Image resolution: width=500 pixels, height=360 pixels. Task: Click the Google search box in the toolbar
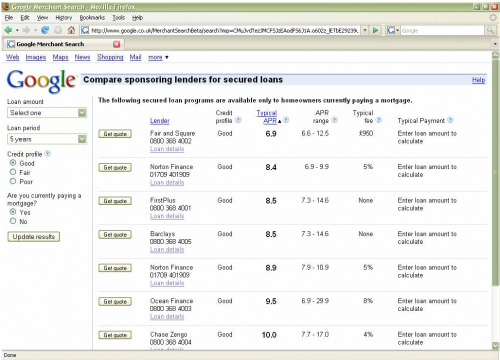442,30
